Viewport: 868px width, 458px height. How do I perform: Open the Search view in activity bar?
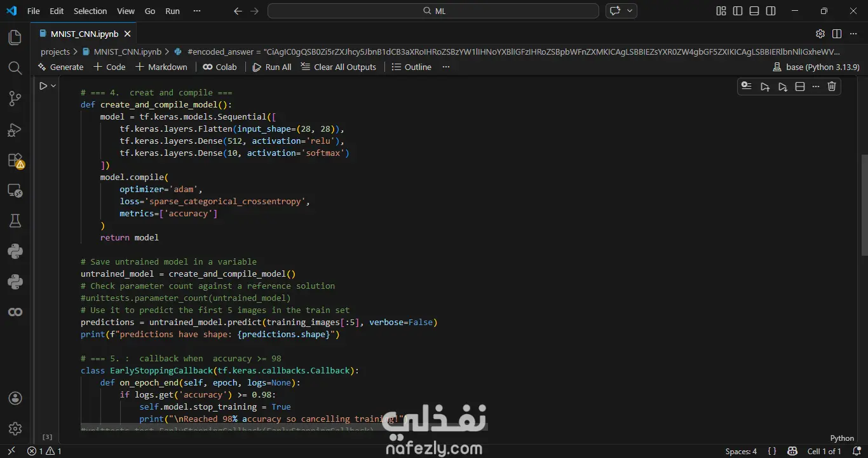coord(15,68)
